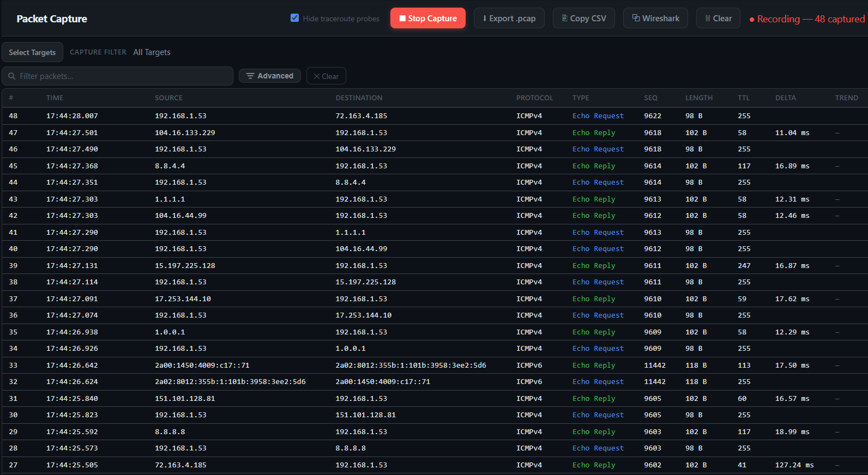Click destination 1.0.0.1 in row 34
Image resolution: width=868 pixels, height=475 pixels.
coord(351,349)
